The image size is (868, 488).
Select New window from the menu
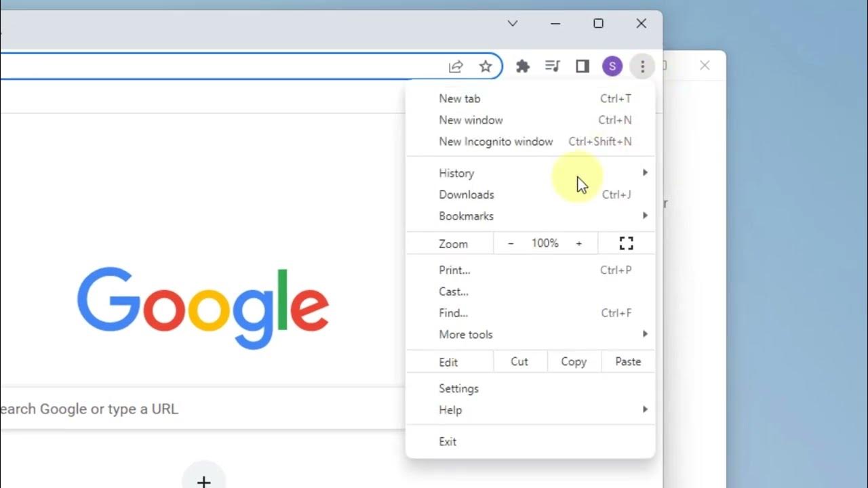[530, 120]
